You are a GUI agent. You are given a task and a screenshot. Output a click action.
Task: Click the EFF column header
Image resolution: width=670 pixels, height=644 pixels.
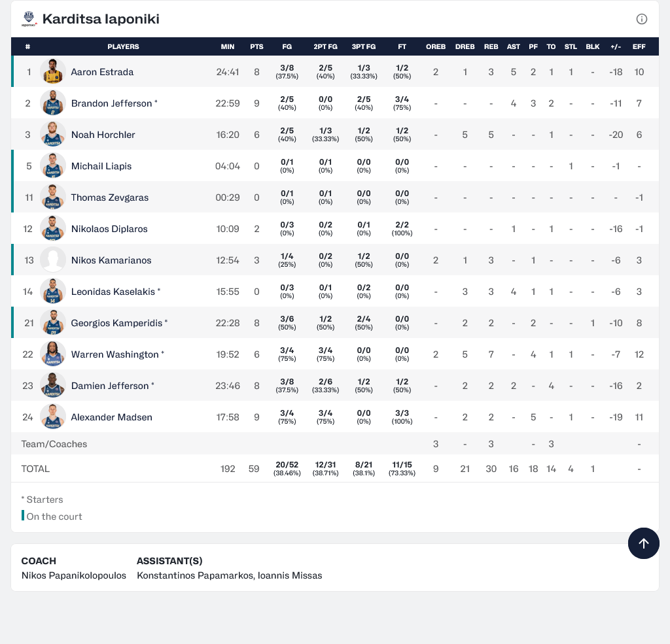(639, 46)
